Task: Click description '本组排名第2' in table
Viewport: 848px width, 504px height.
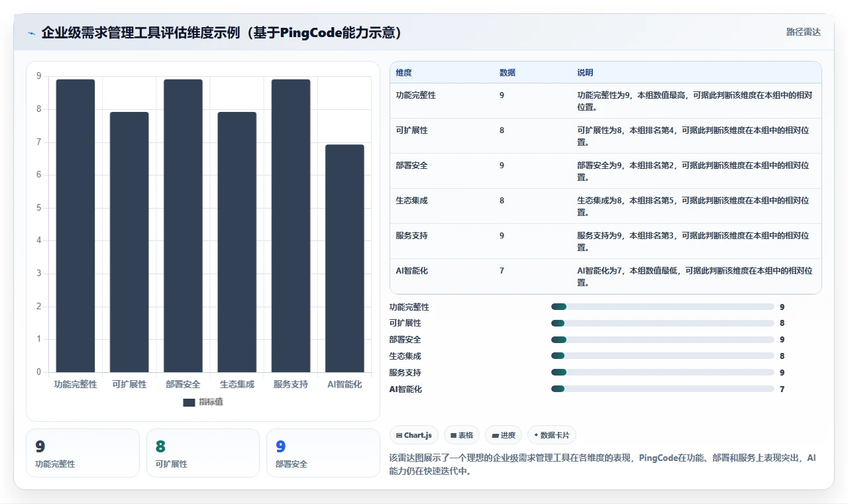Action: [653, 166]
